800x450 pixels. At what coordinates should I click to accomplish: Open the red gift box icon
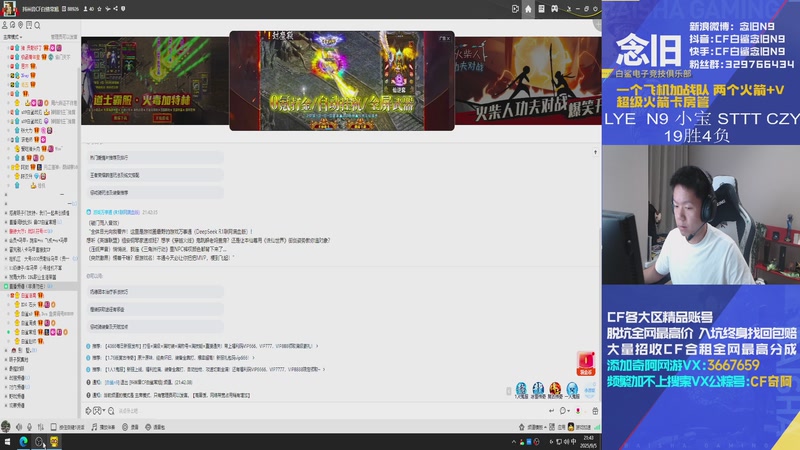click(x=586, y=363)
